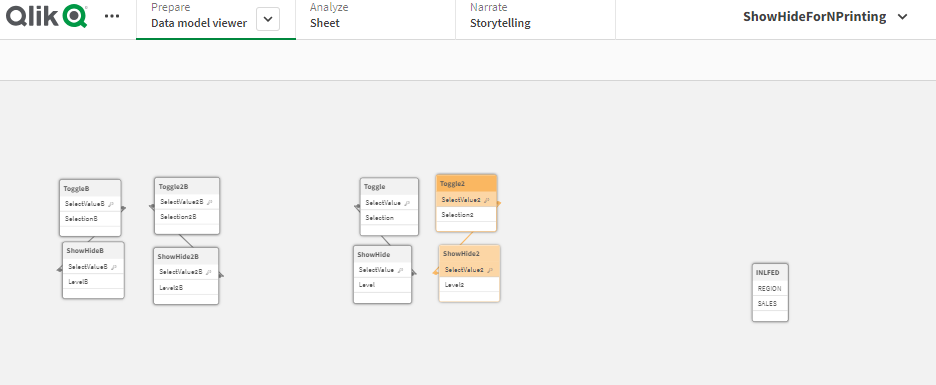Select the Level2 field
The height and width of the screenshot is (385, 936).
[x=469, y=285]
